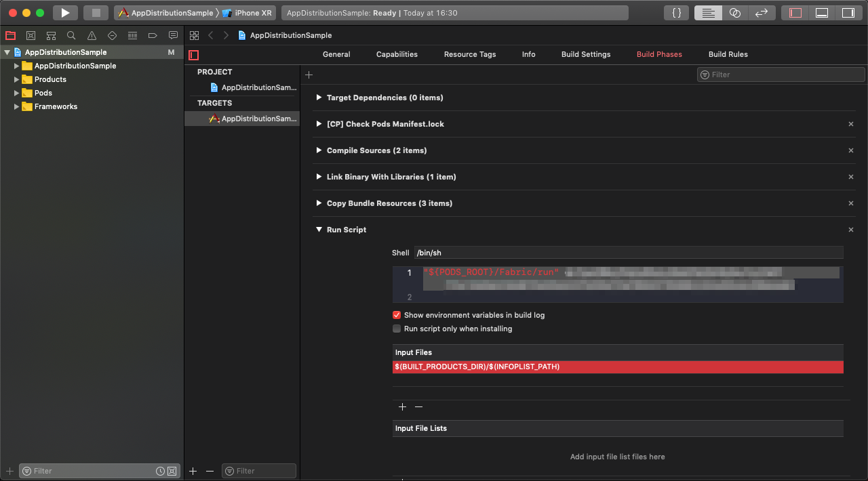Focus the Shell path field /bin/sh
868x481 pixels.
click(629, 253)
